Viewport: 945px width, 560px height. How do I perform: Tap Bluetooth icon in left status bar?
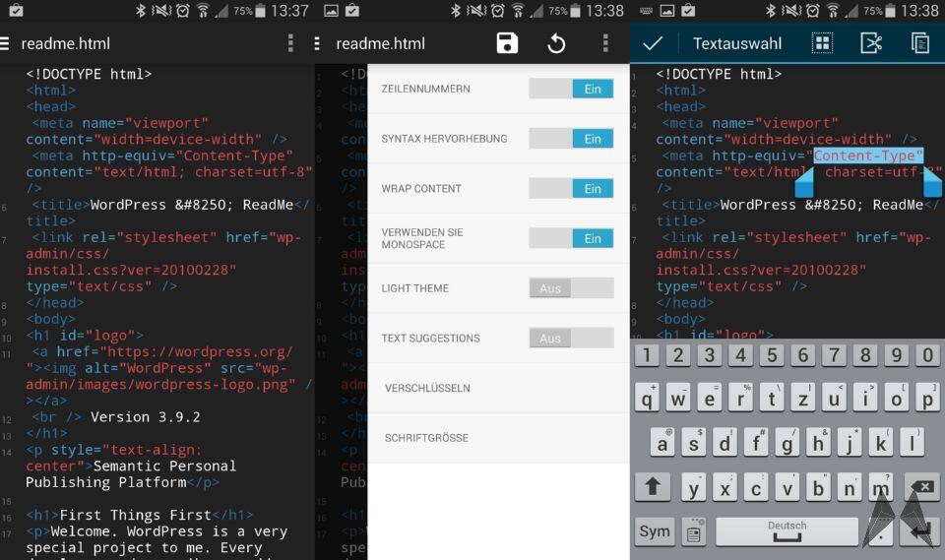(141, 10)
